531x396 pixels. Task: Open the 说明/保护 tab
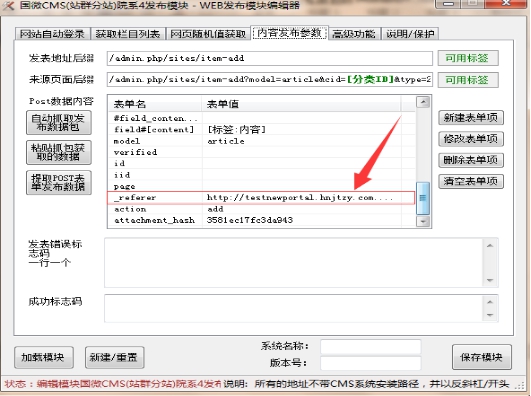pyautogui.click(x=410, y=34)
